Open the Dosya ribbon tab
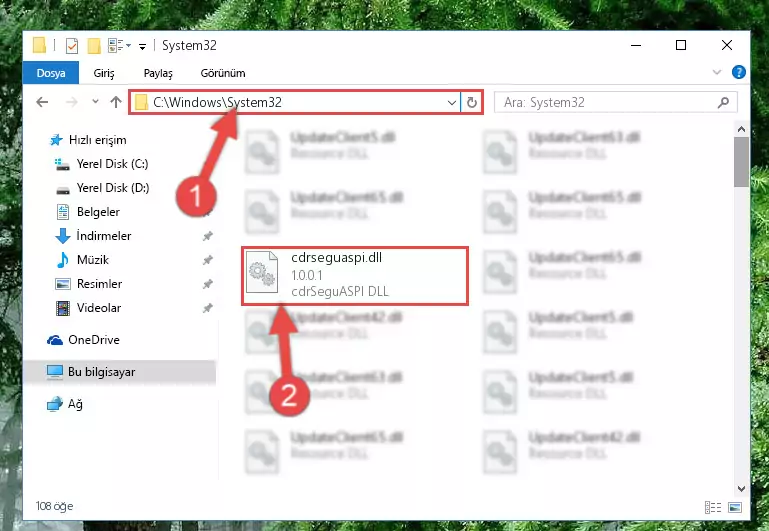 pyautogui.click(x=51, y=73)
